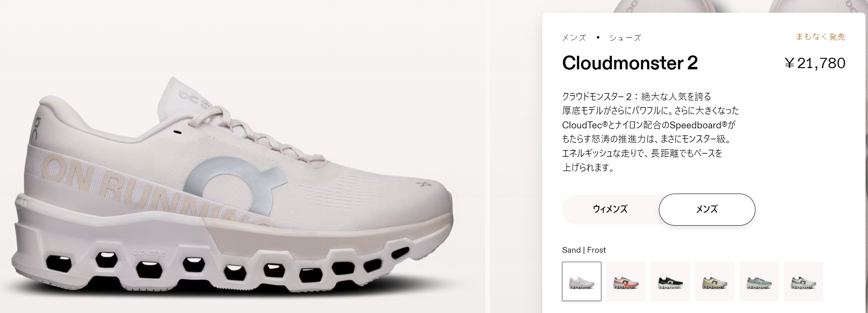Click the Sand | Frost color name label

click(584, 250)
